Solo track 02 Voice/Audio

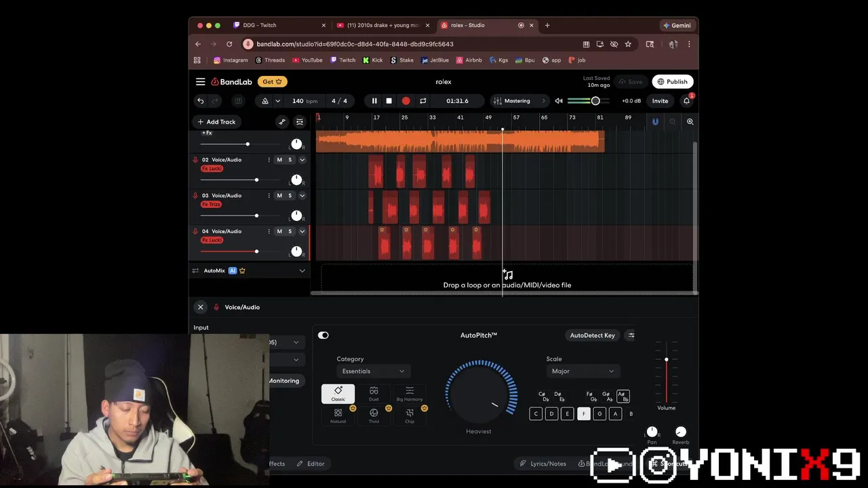[x=290, y=160]
